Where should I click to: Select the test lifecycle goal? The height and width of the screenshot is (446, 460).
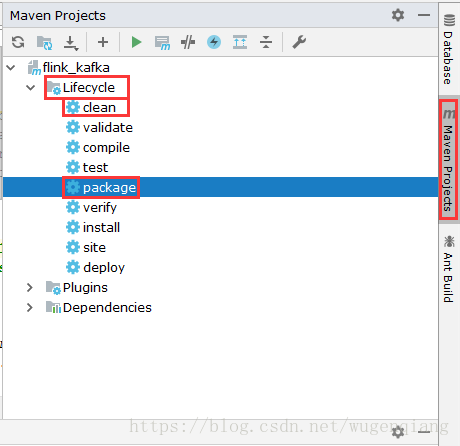click(x=87, y=168)
